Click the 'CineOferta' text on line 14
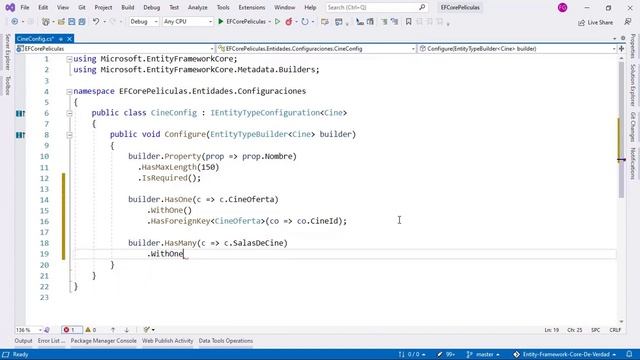 tap(251, 200)
